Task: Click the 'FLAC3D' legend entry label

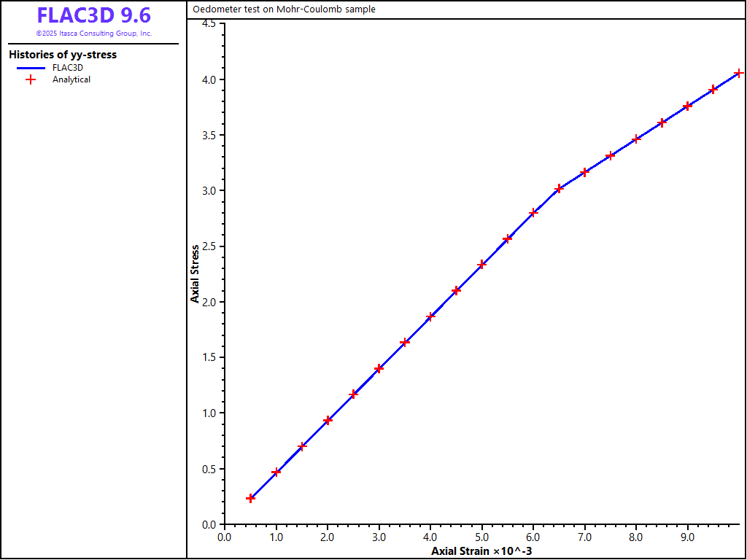Action: point(68,67)
